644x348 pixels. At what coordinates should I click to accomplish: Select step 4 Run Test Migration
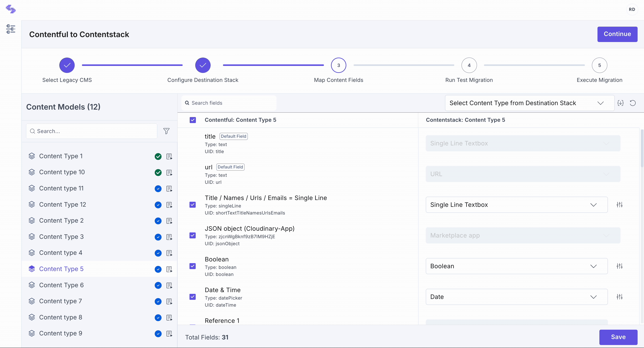[x=469, y=65]
